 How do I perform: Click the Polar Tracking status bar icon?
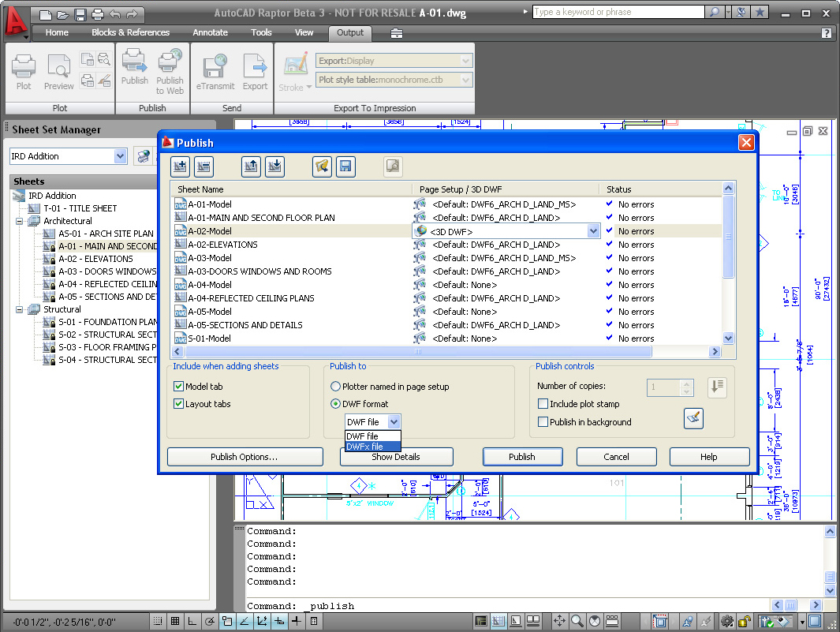[210, 621]
